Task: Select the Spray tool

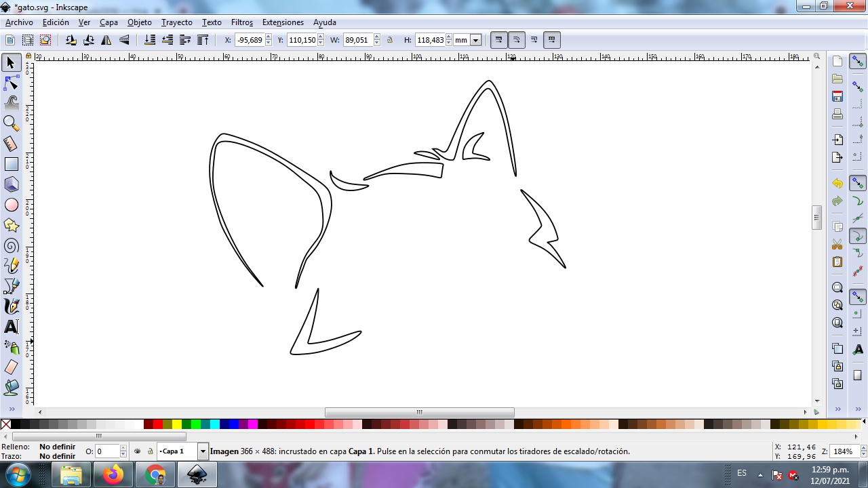Action: (11, 347)
